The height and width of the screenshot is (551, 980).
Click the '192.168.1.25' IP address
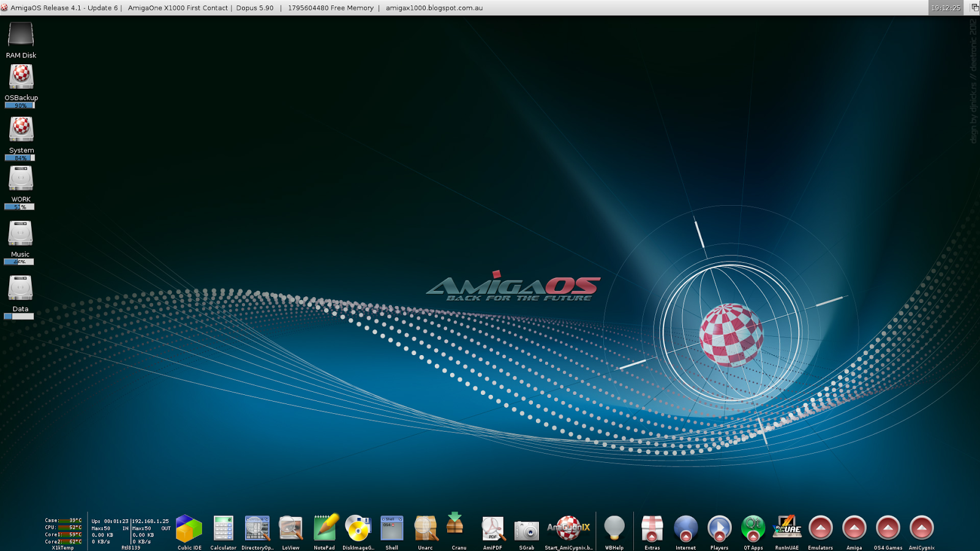tap(151, 522)
